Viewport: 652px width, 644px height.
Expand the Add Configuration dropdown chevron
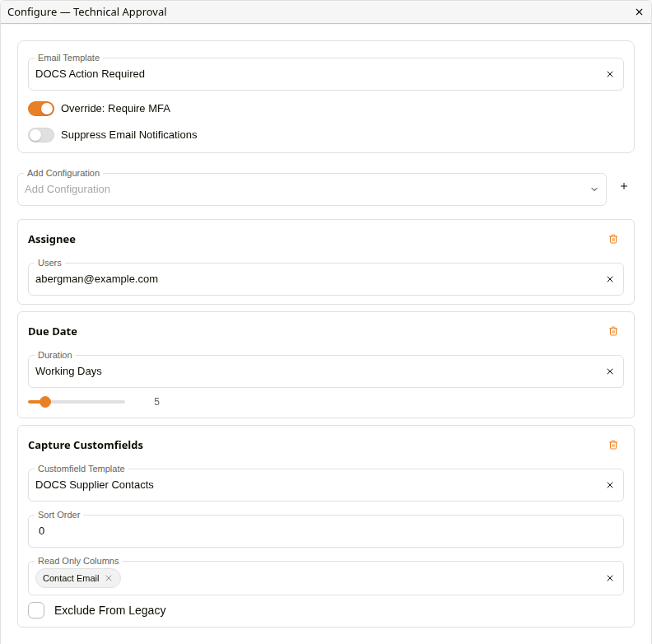coord(594,189)
